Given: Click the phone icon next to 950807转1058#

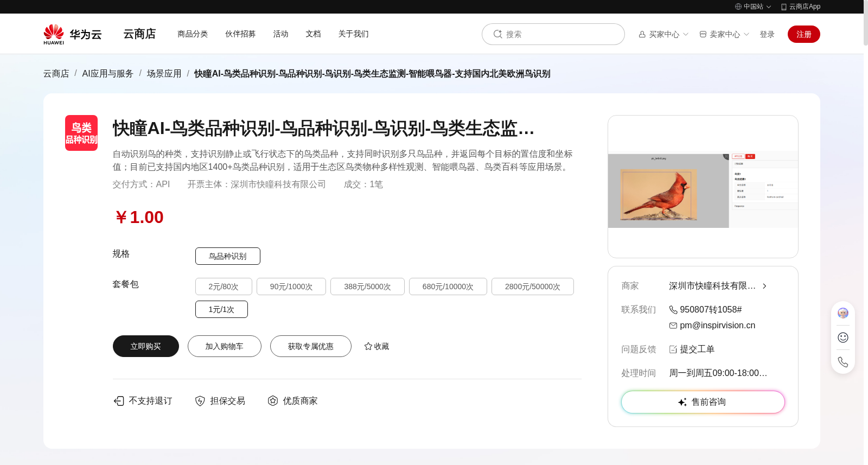Looking at the screenshot, I should 673,310.
